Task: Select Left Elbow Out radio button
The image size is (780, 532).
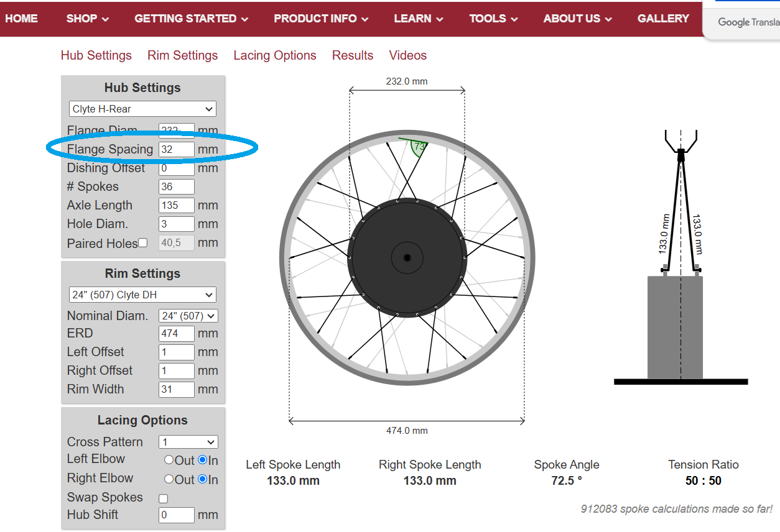Action: click(169, 461)
